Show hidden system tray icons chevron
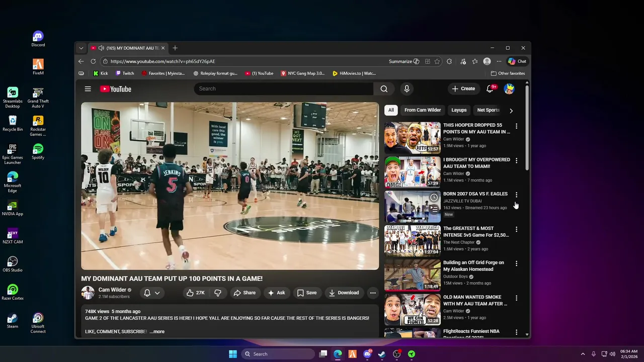Image resolution: width=644 pixels, height=362 pixels. (x=583, y=354)
